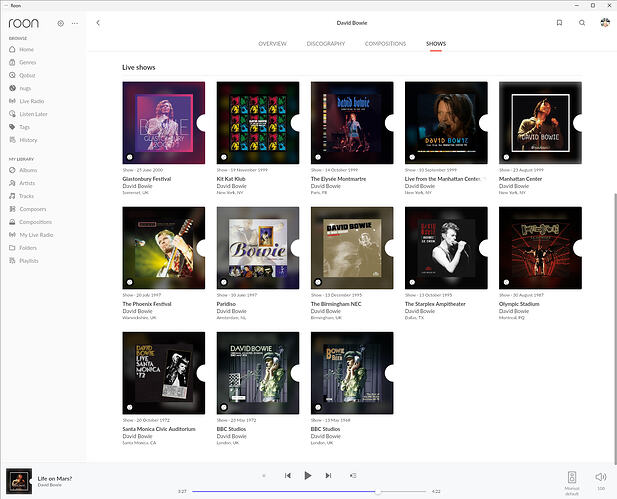
Task: Open the settings gear next to Roon logo
Action: (x=60, y=22)
